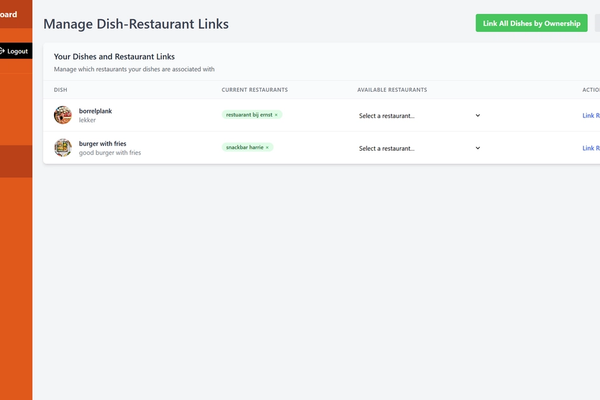600x400 pixels.
Task: Click Link All Dishes by Ownership button
Action: coord(531,23)
